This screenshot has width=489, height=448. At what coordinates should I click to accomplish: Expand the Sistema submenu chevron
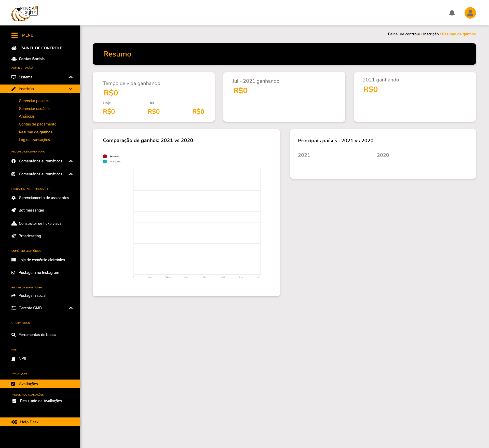point(71,77)
